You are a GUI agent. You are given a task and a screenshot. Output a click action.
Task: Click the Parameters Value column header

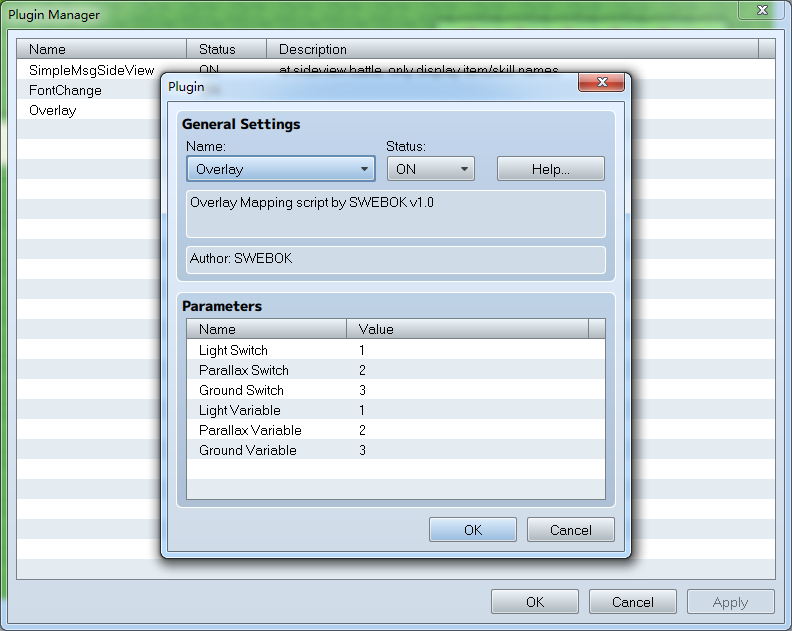click(468, 329)
